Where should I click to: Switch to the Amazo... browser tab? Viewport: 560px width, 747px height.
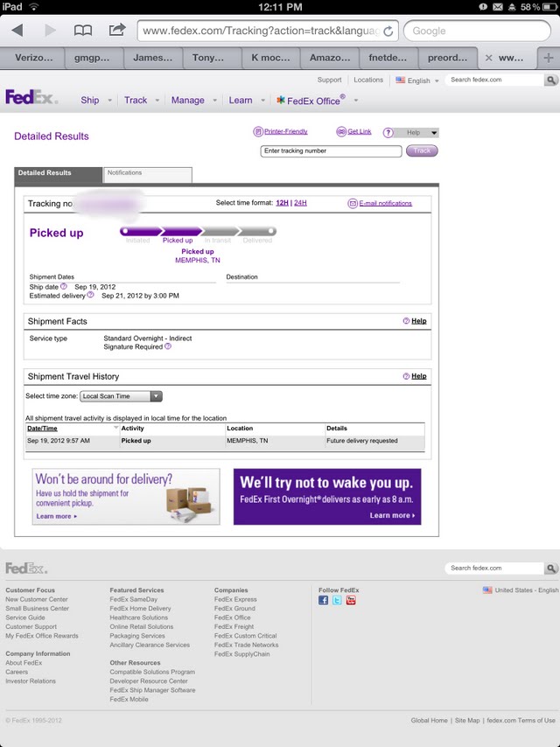click(x=330, y=58)
